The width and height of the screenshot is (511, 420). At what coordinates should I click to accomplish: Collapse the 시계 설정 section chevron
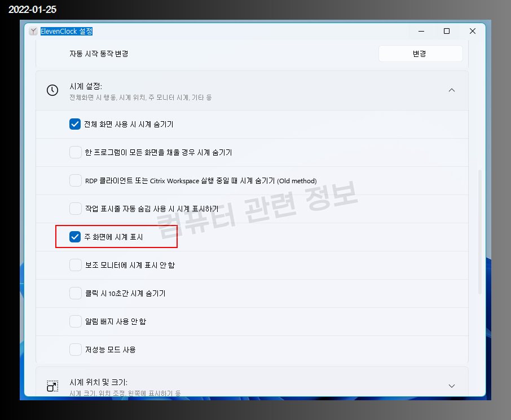click(x=452, y=90)
